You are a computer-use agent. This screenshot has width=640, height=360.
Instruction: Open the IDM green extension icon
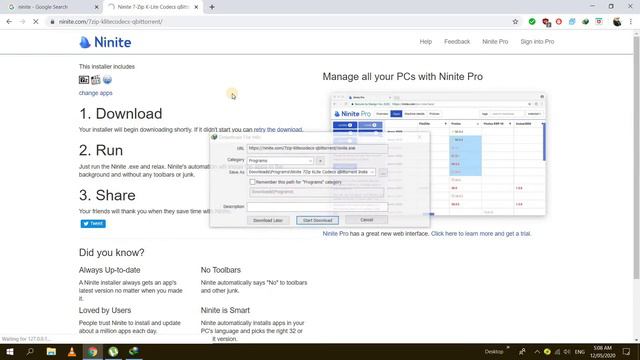(x=585, y=22)
